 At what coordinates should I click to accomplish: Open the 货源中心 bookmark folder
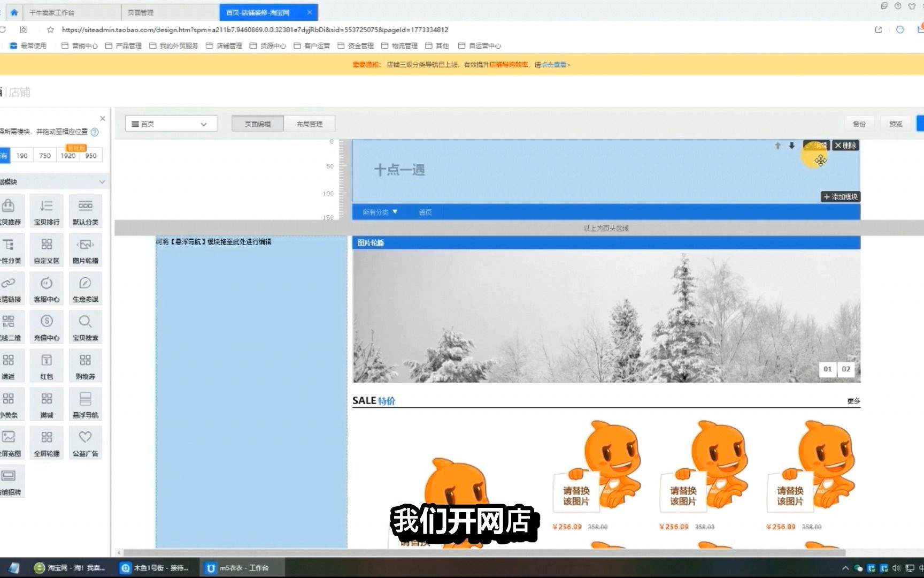point(268,46)
